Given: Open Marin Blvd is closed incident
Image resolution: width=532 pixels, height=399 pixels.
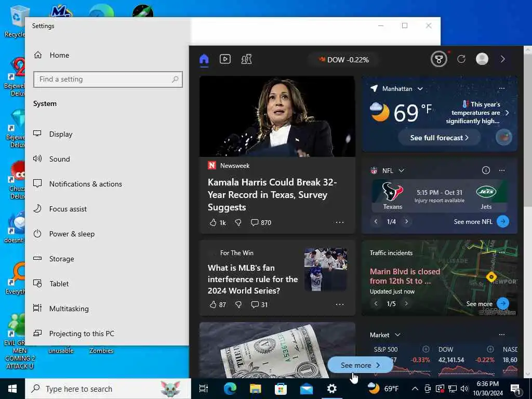Looking at the screenshot, I should click(405, 276).
